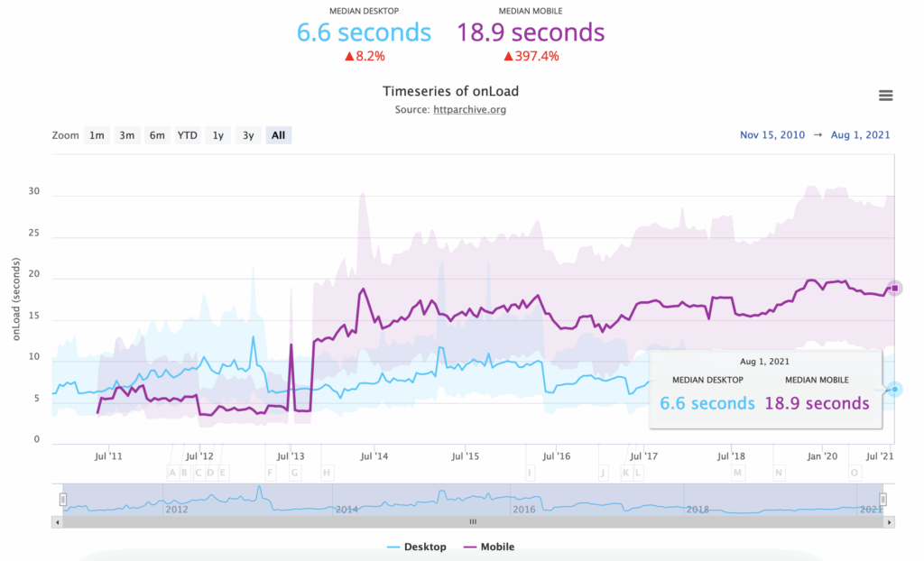Set zoom range to 1m

97,135
